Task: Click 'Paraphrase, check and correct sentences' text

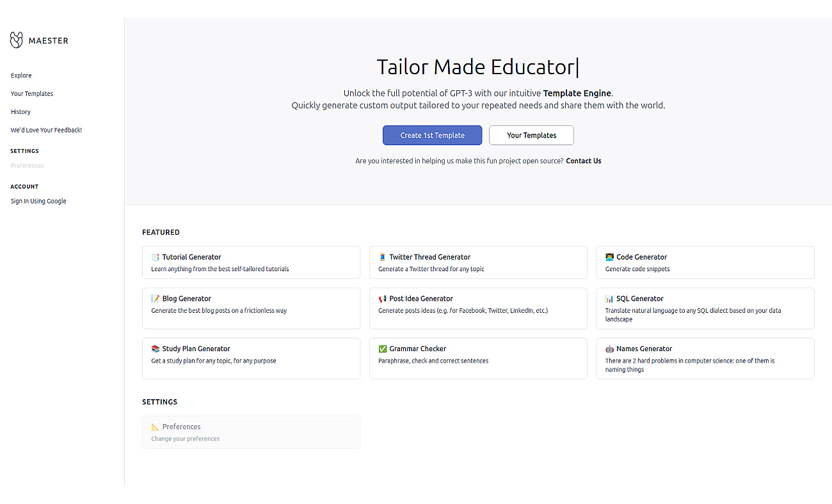Action: 433,361
